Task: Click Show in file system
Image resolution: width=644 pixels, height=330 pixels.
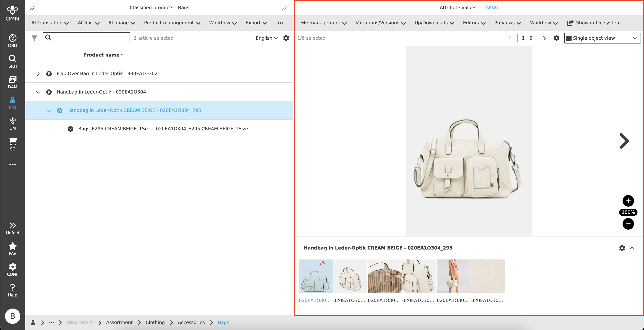Action: (x=594, y=23)
